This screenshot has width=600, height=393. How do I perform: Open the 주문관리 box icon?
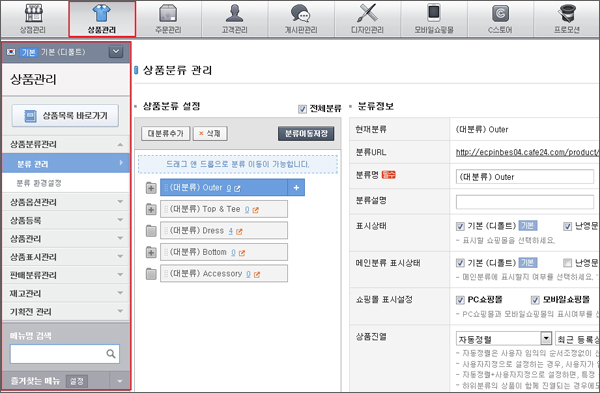coord(168,13)
